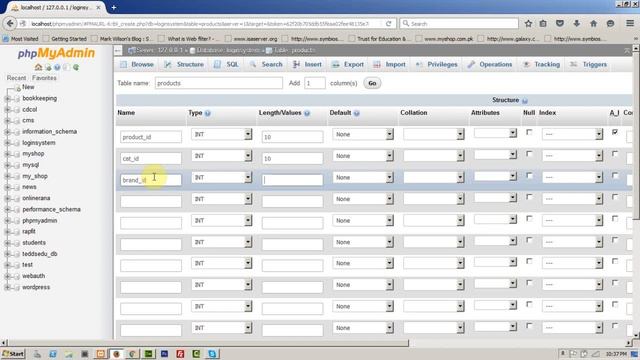Open help icon next to Structure heading
The image size is (640, 360).
click(x=525, y=100)
